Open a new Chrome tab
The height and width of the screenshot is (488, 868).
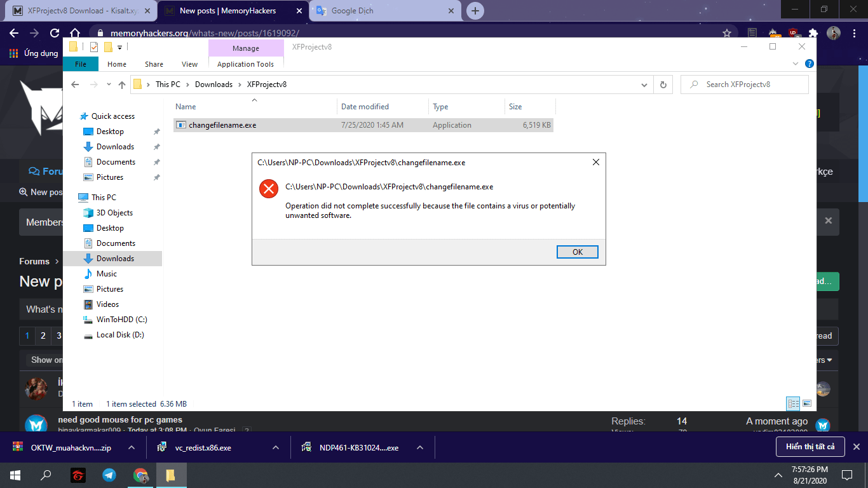475,11
